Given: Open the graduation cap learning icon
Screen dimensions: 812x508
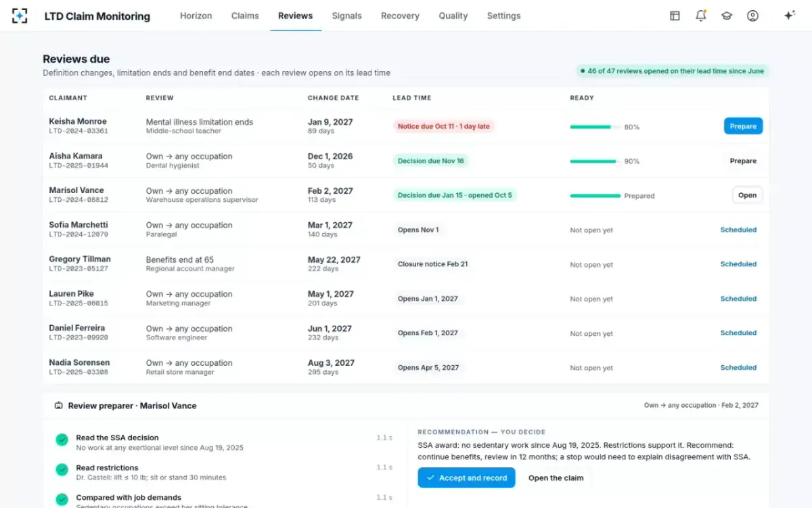Looking at the screenshot, I should (x=727, y=16).
